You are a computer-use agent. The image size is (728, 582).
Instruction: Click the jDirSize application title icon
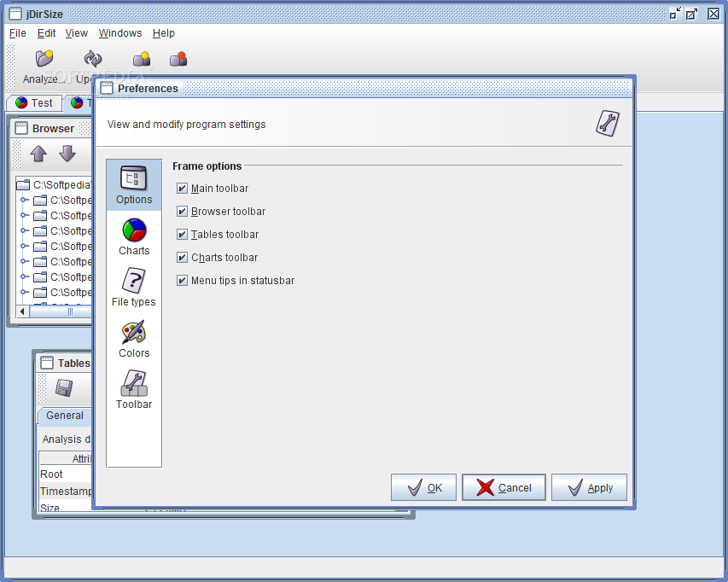pos(15,14)
